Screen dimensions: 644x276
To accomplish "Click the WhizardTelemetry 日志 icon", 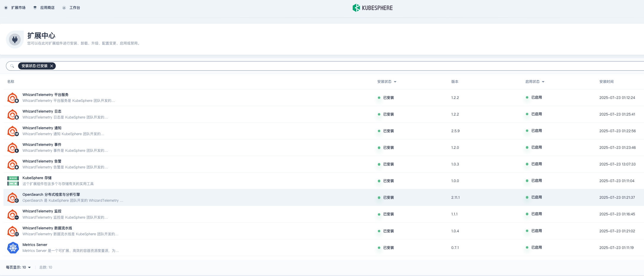I will (x=13, y=114).
